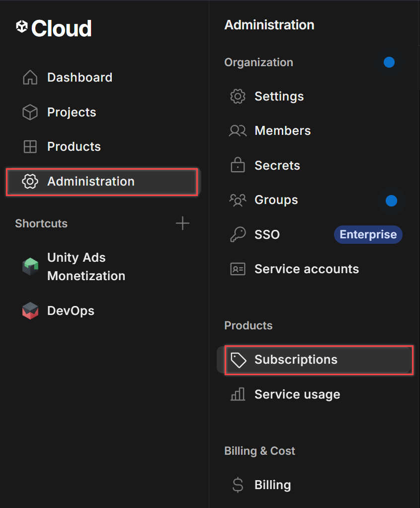Image resolution: width=420 pixels, height=508 pixels.
Task: Click the DevOps red cube icon
Action: [30, 310]
